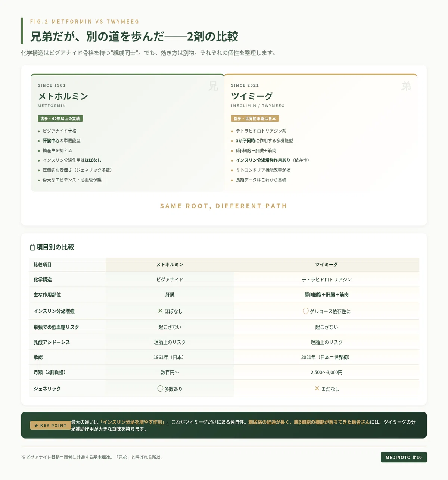Click the bullet インスリン分泌増強作用あり（依存性）
The image size is (448, 480).
[274, 160]
